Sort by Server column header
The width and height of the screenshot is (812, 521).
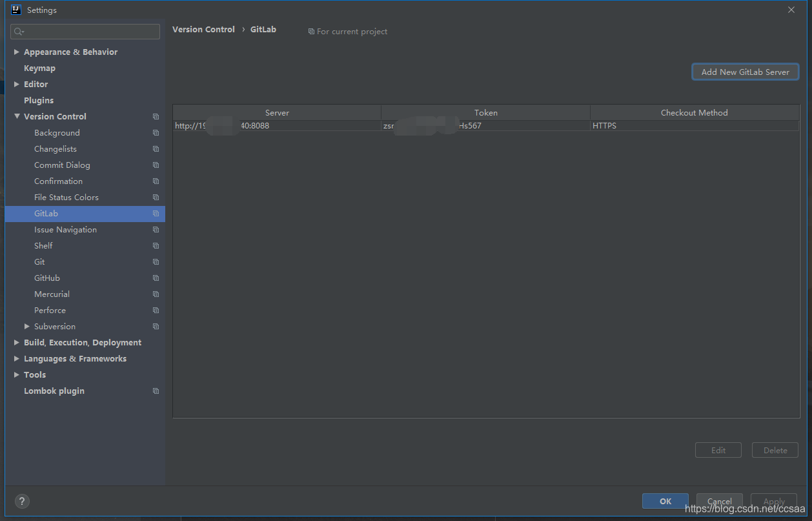[x=277, y=112]
